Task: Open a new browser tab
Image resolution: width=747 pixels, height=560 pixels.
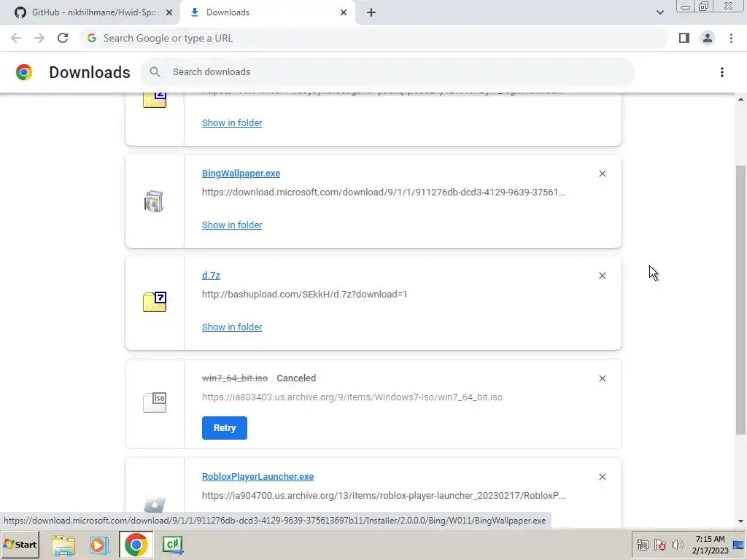Action: (371, 12)
